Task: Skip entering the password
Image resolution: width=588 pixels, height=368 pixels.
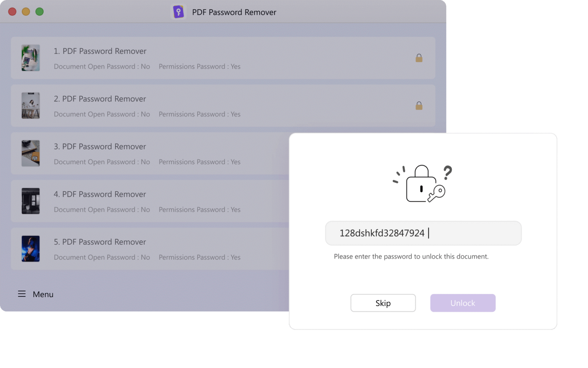Action: tap(383, 303)
